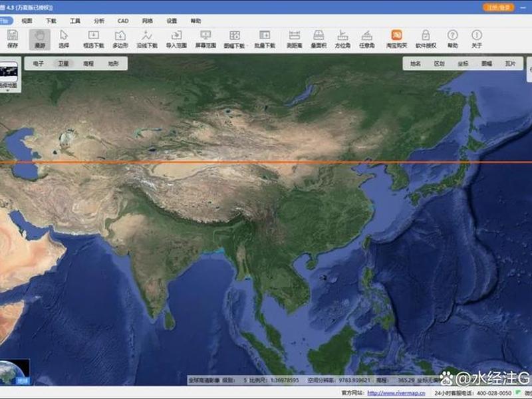
Task: Open 导入范围 import range tool
Action: (176, 39)
